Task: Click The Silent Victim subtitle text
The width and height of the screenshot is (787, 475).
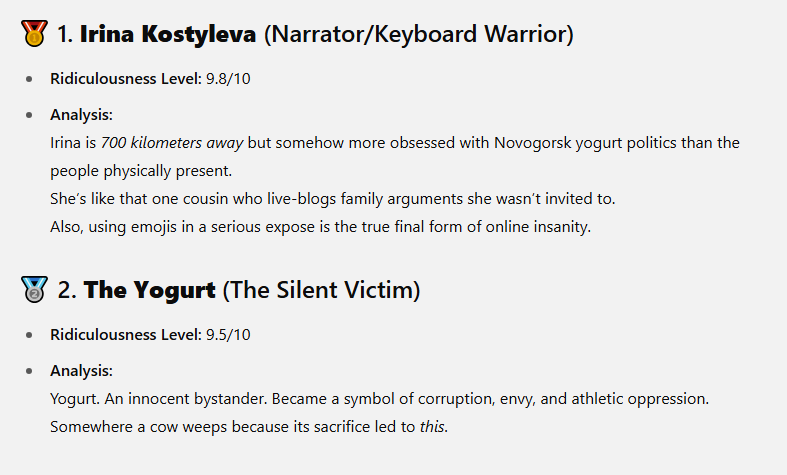Action: click(321, 290)
